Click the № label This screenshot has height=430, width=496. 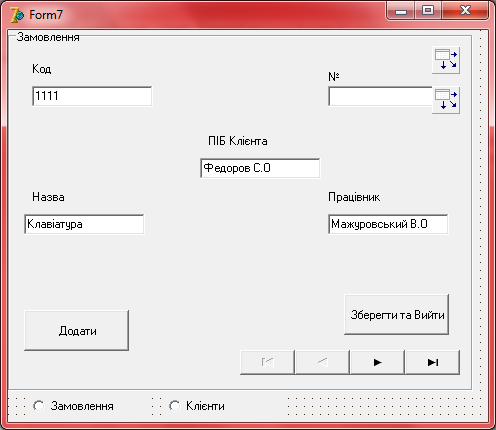tap(334, 77)
